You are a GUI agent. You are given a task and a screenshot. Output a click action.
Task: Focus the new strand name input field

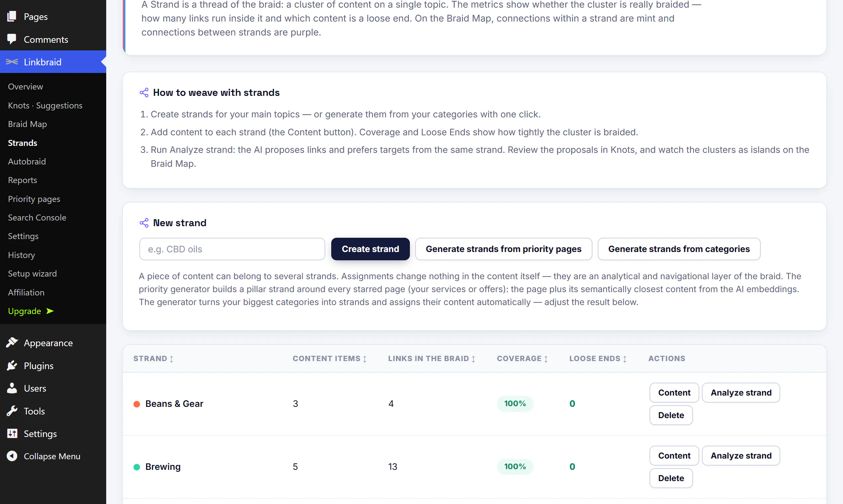232,249
